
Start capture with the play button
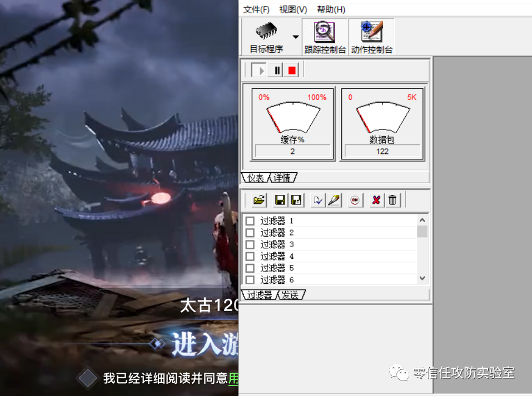click(x=259, y=71)
